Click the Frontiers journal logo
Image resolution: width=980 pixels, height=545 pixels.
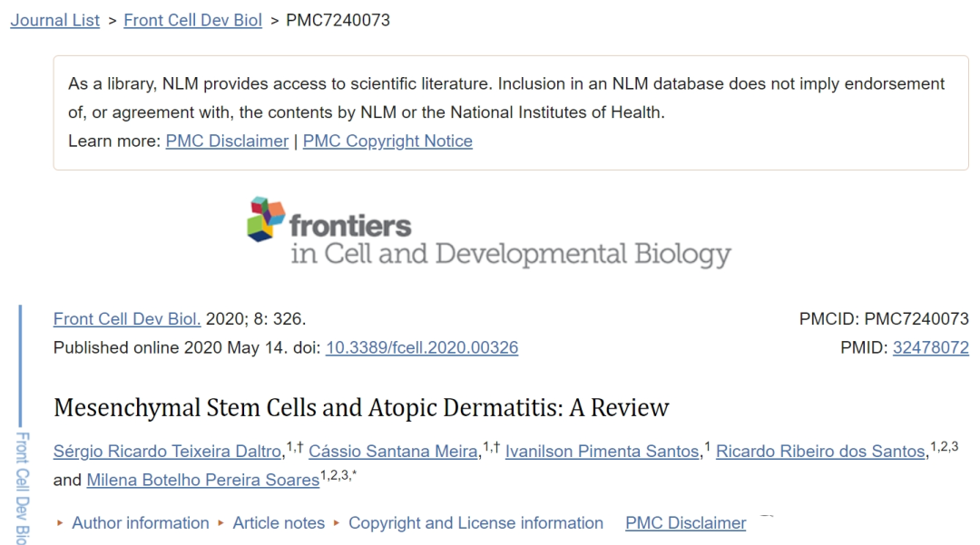click(488, 232)
